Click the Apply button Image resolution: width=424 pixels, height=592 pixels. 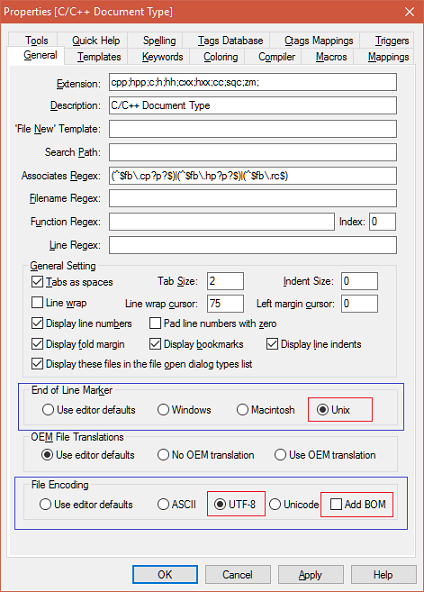click(x=311, y=574)
